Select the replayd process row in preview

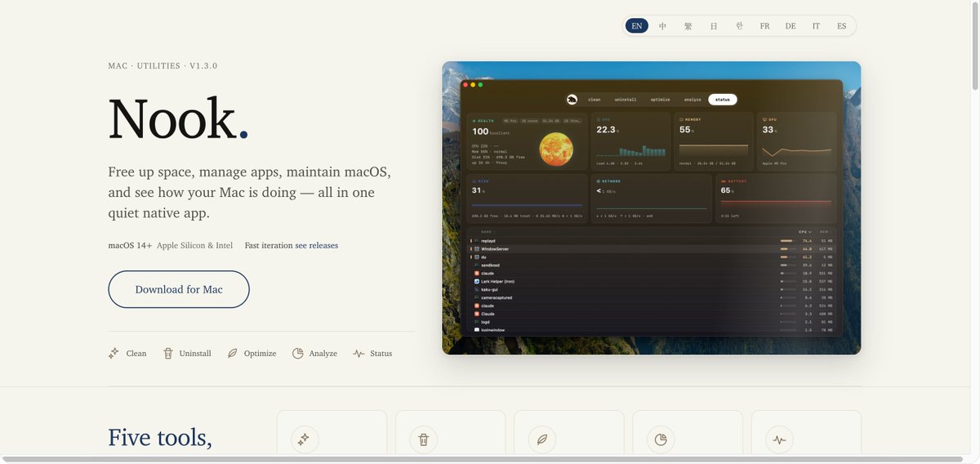(x=652, y=241)
